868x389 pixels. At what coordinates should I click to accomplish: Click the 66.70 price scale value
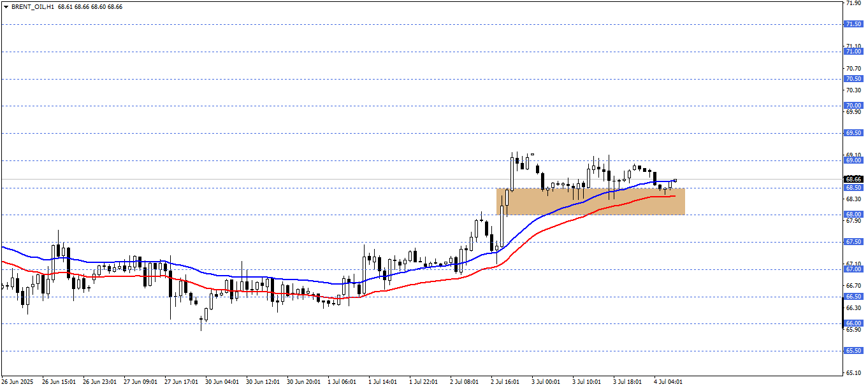pos(854,286)
